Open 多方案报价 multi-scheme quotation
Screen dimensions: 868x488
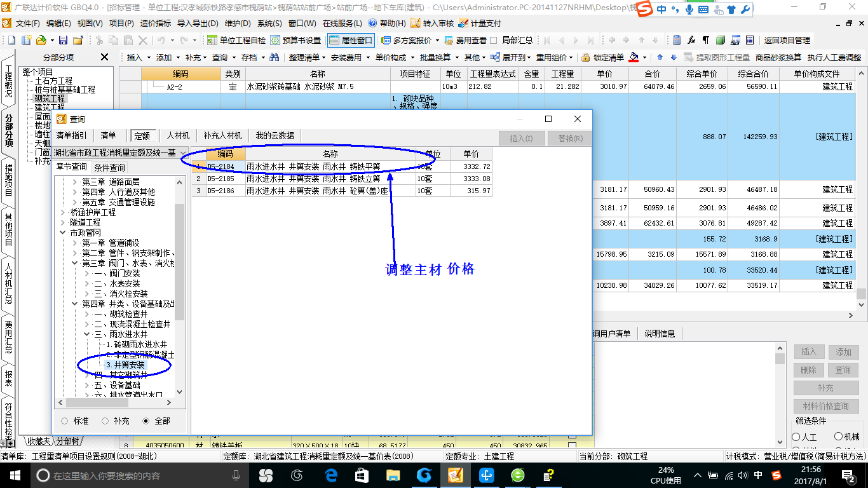coord(411,40)
